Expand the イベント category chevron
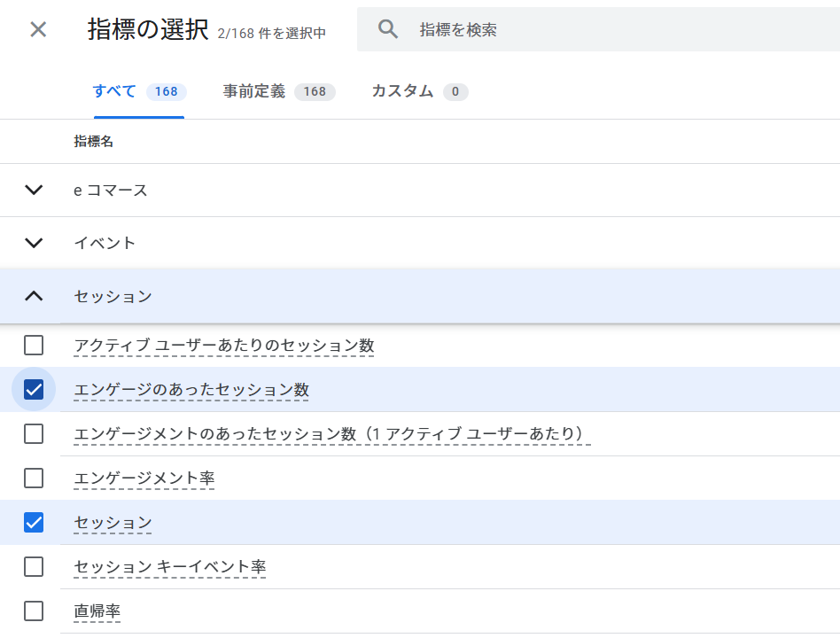 (x=34, y=243)
